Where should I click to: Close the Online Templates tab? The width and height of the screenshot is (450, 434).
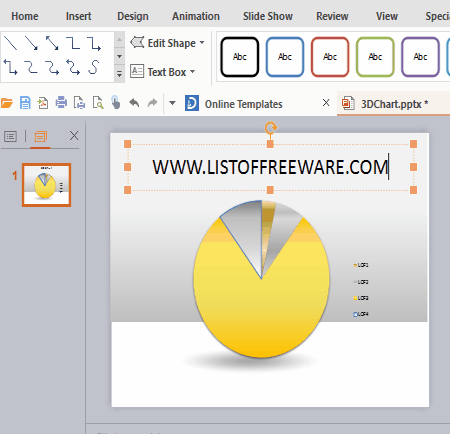tap(326, 103)
